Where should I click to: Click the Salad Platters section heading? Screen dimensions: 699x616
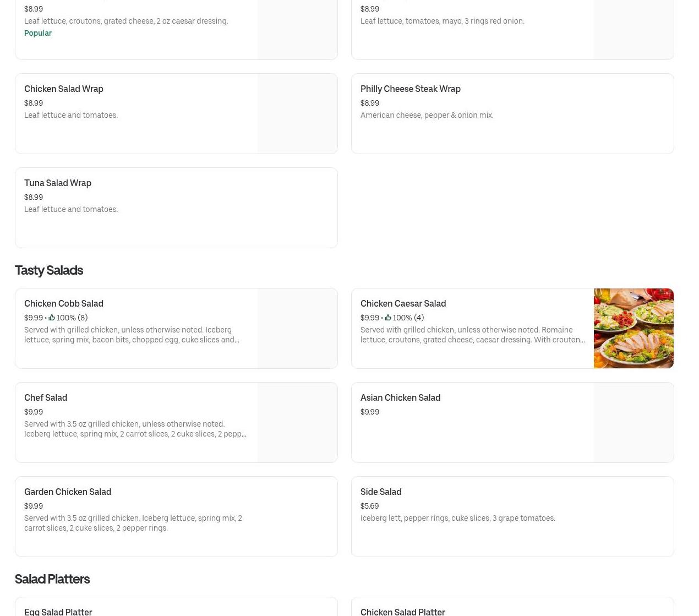52,579
